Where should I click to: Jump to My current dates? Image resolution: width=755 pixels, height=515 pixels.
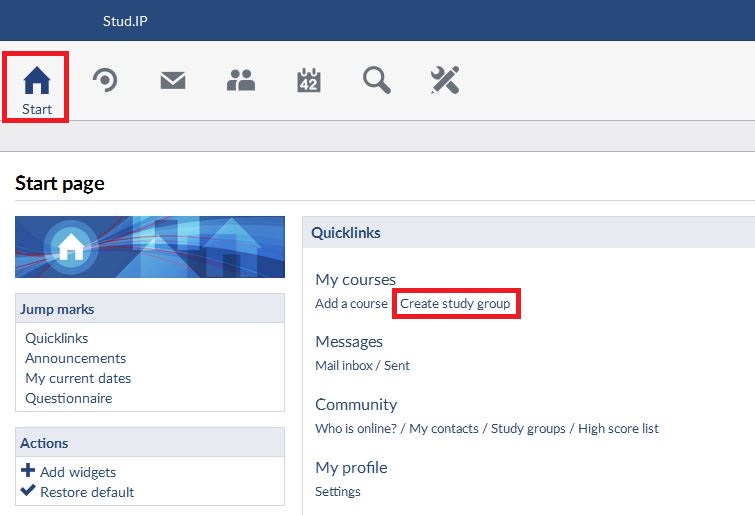point(78,378)
